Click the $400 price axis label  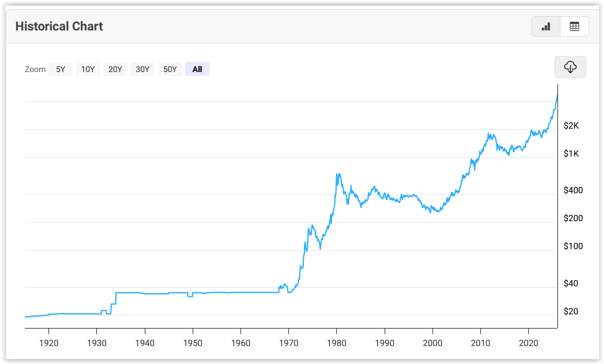pos(573,190)
